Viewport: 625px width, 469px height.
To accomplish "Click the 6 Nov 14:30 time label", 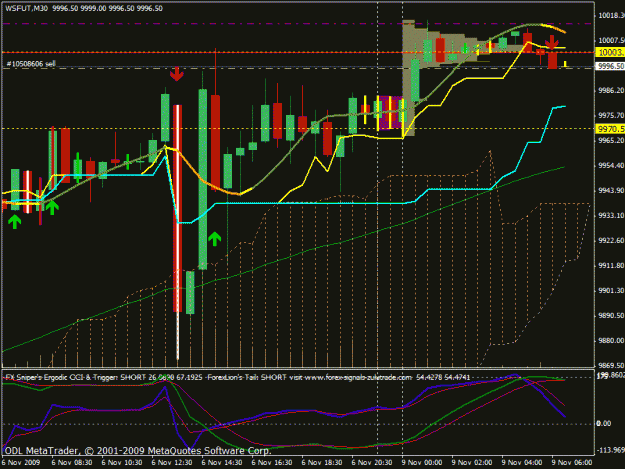I will 222,463.
